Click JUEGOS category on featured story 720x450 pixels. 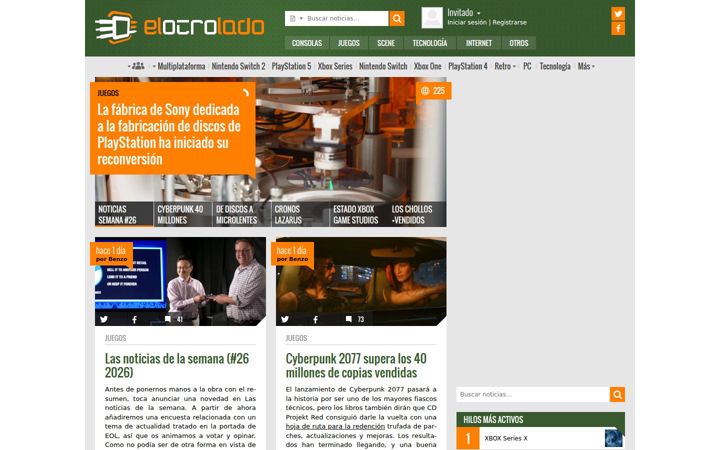(x=108, y=93)
